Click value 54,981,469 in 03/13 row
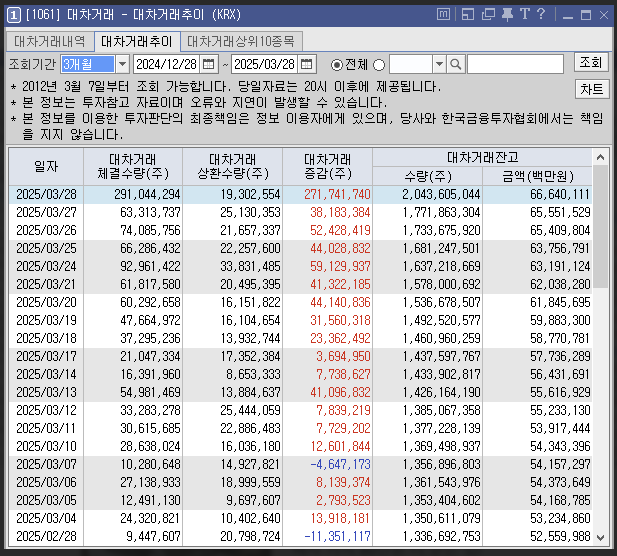 click(x=150, y=393)
